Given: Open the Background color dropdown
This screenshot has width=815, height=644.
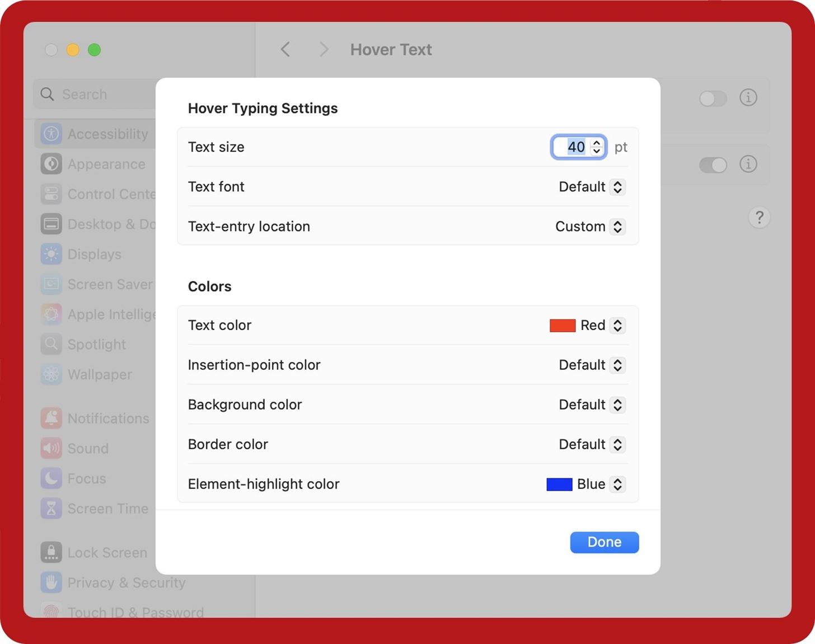Looking at the screenshot, I should coord(617,405).
